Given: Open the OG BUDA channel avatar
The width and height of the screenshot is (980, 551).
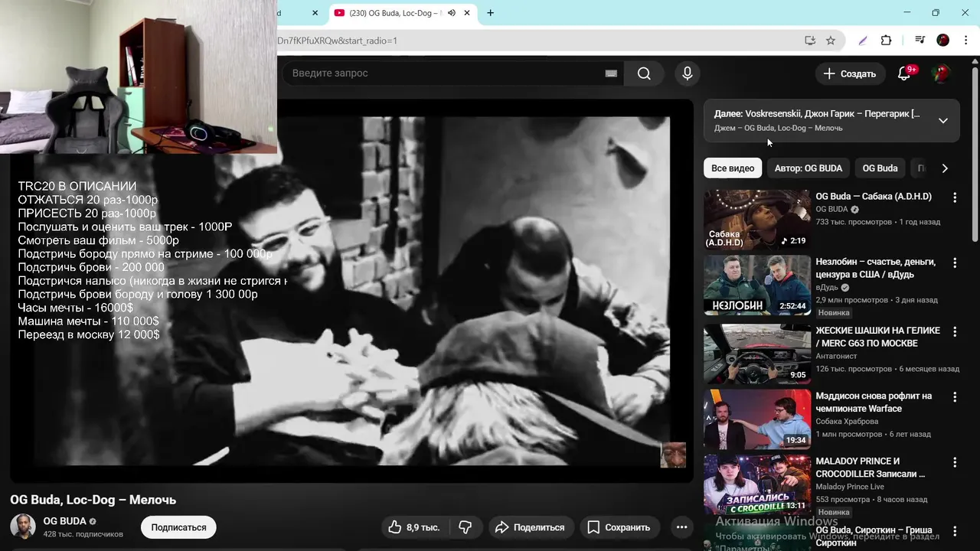Looking at the screenshot, I should point(23,527).
